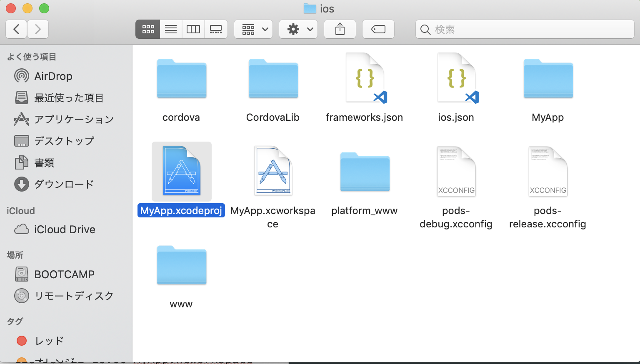Go back with the left chevron button
The width and height of the screenshot is (640, 364).
tap(17, 29)
